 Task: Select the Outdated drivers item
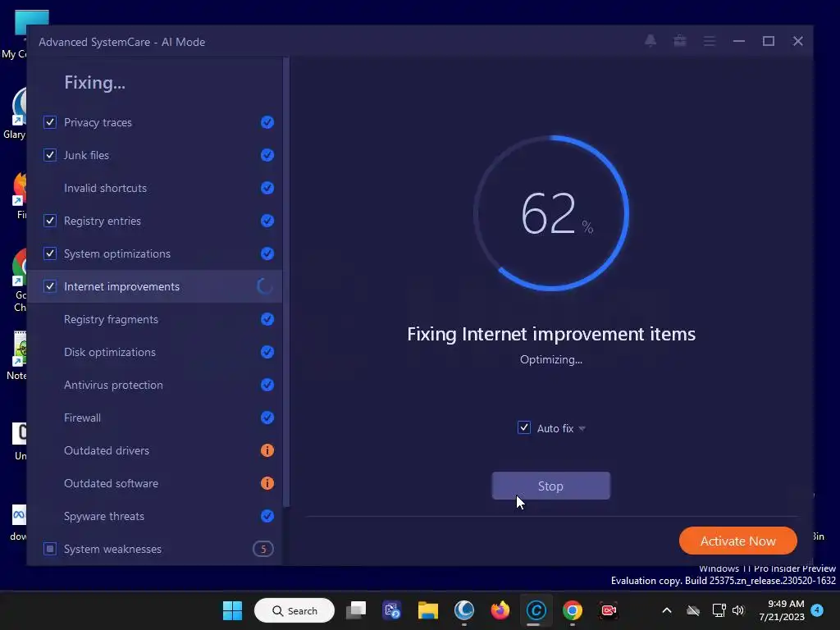(154, 450)
